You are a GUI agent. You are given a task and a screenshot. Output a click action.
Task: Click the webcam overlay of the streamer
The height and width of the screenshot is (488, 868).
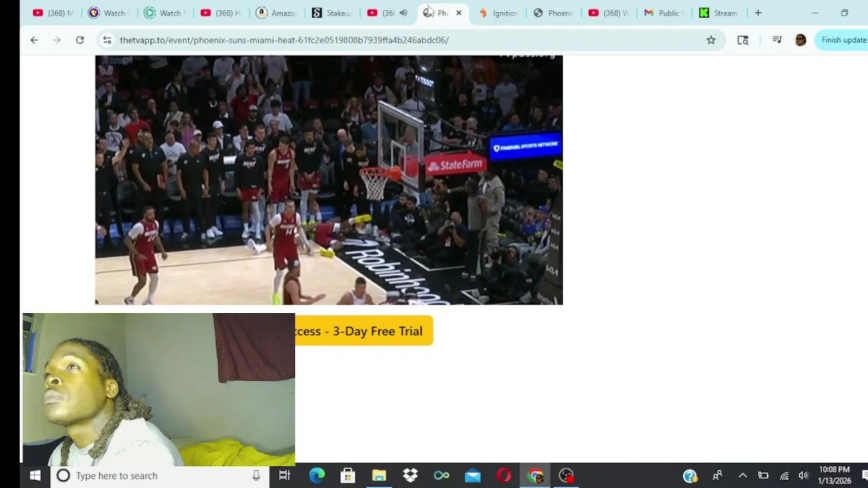[x=159, y=390]
